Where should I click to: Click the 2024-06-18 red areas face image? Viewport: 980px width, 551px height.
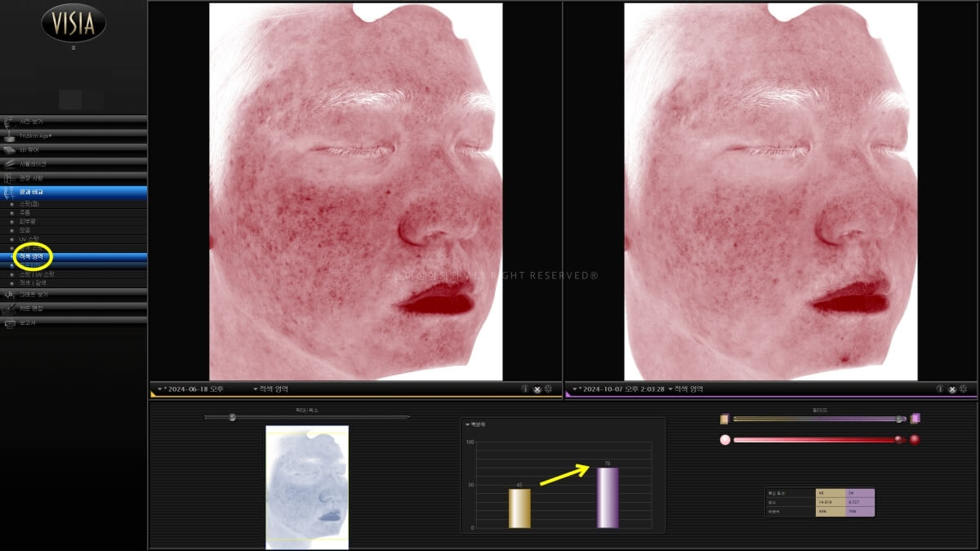pyautogui.click(x=356, y=192)
